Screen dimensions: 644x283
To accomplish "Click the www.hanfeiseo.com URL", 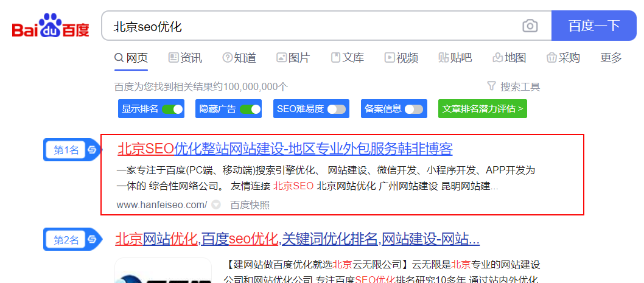I will (x=162, y=204).
